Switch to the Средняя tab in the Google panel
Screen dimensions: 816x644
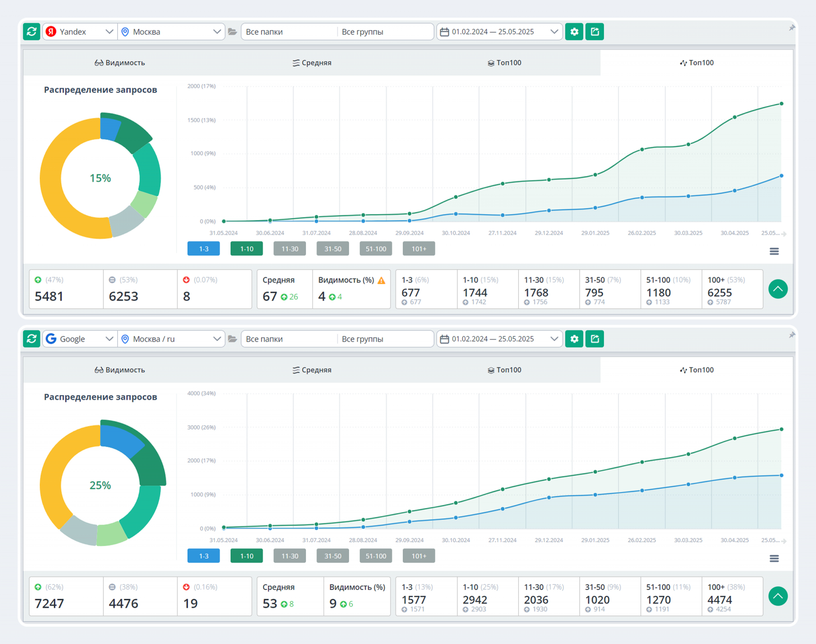312,370
